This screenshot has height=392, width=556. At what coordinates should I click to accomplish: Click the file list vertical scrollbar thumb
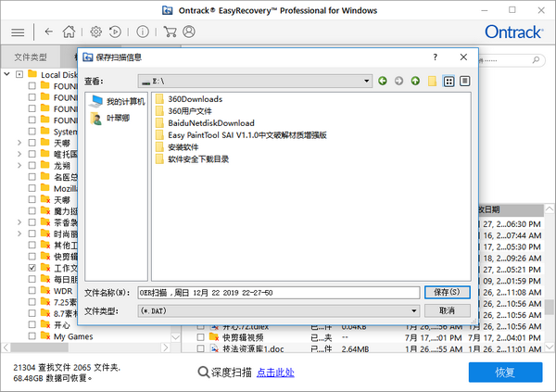[x=549, y=307]
